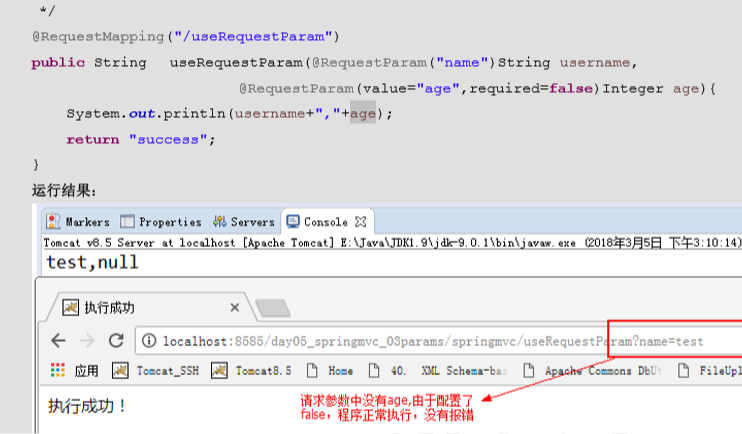
Task: Go forward in browser history
Action: click(87, 341)
